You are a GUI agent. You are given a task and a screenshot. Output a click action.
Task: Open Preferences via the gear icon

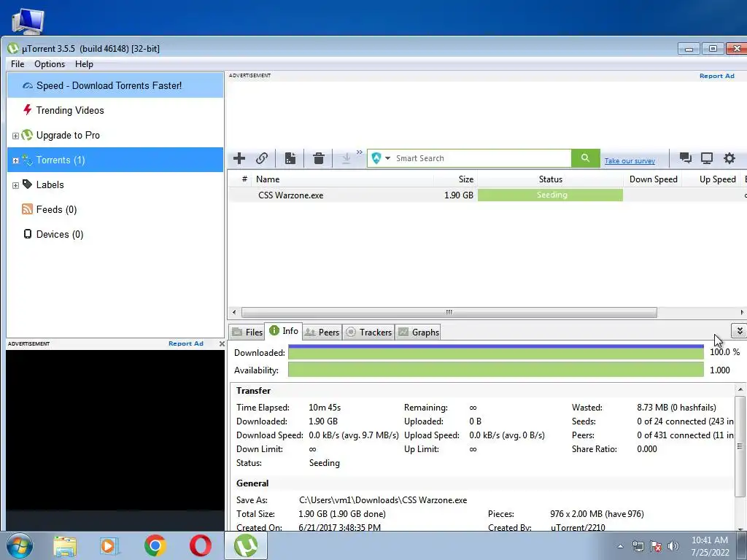(x=729, y=158)
